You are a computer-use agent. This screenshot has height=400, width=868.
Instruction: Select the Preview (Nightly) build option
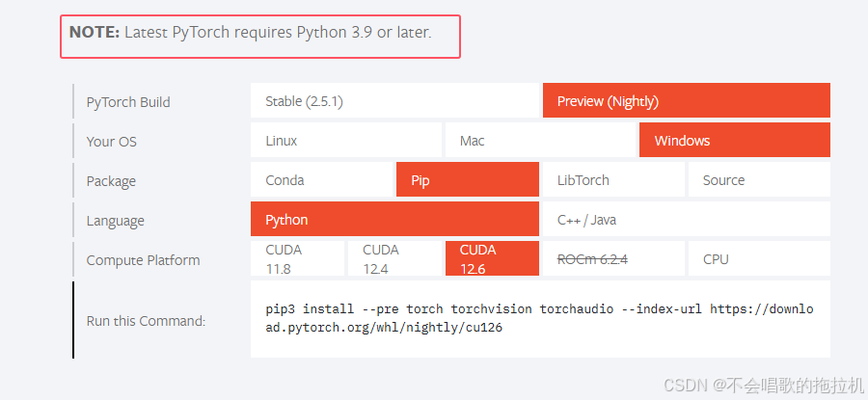[x=687, y=100]
